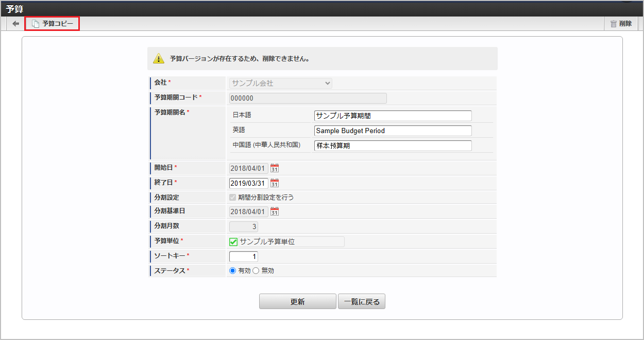Open calendar picker for 分割基準日
This screenshot has width=644, height=340.
(275, 212)
